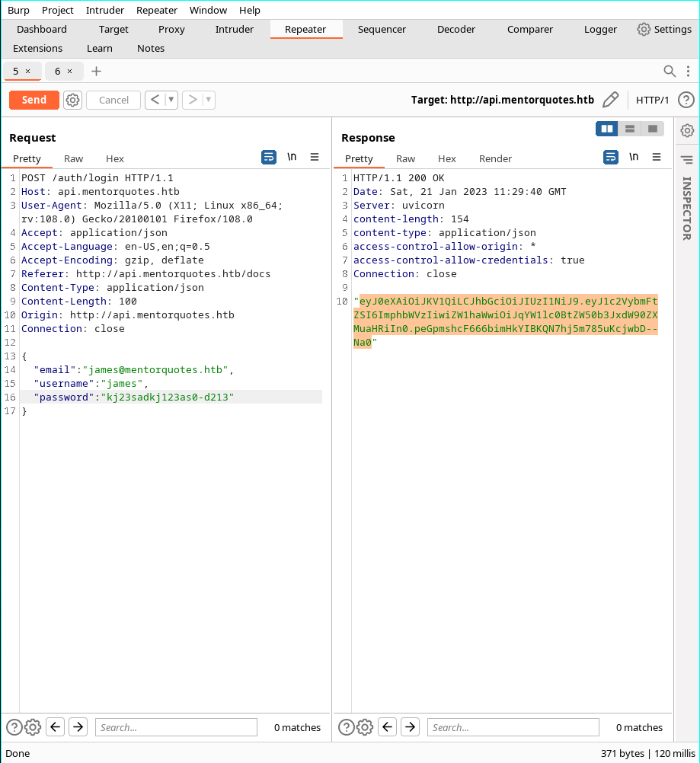
Task: Select top-bottom split layout view
Action: point(630,129)
